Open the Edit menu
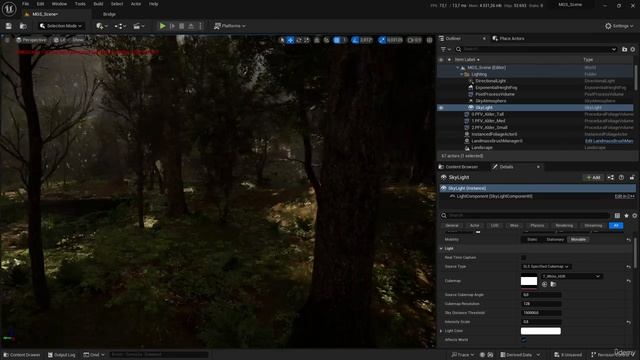The height and width of the screenshot is (360, 640). [40, 4]
